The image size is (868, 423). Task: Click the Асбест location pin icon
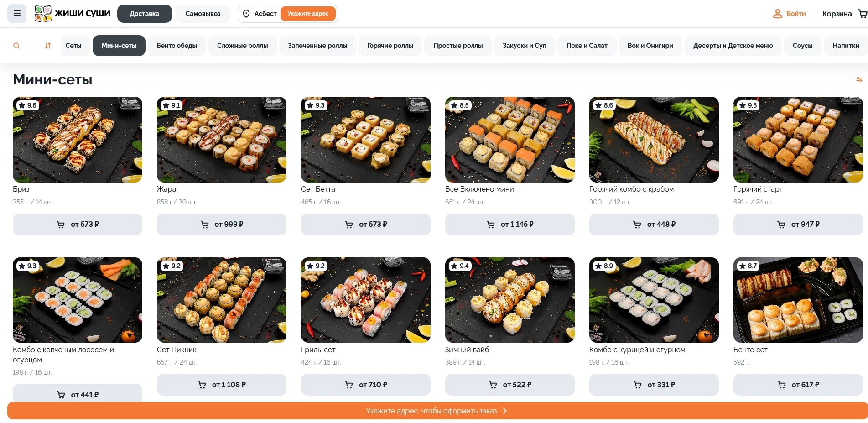pos(246,14)
